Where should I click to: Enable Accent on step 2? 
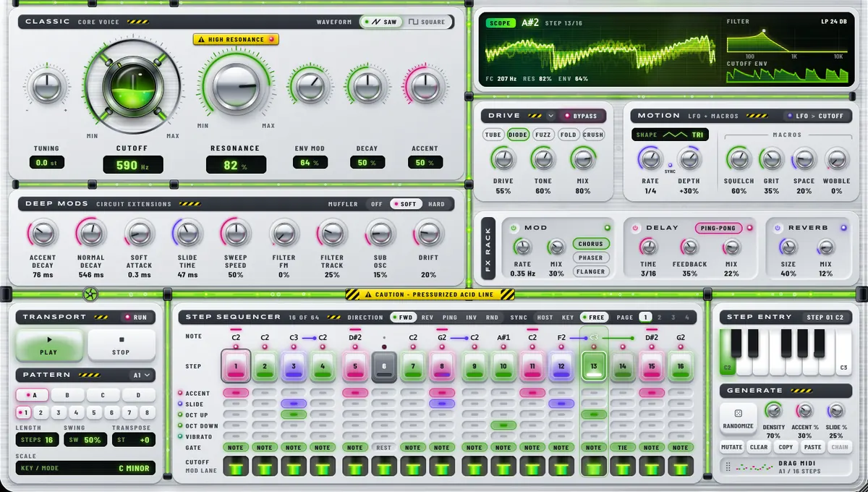click(x=265, y=392)
